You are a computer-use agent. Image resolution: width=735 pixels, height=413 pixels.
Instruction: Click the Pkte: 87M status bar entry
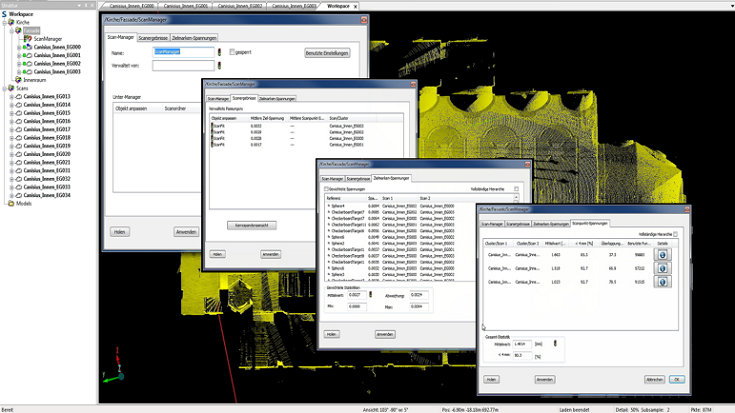[x=701, y=410]
